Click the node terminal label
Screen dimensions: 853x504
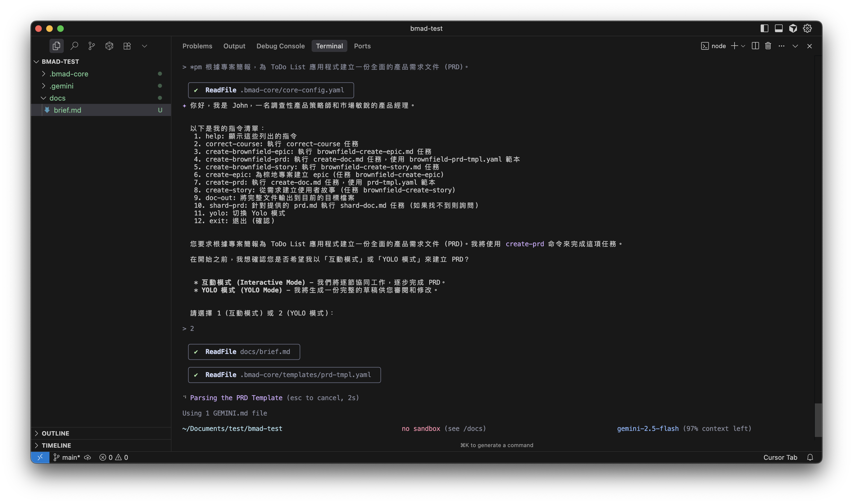tap(719, 46)
